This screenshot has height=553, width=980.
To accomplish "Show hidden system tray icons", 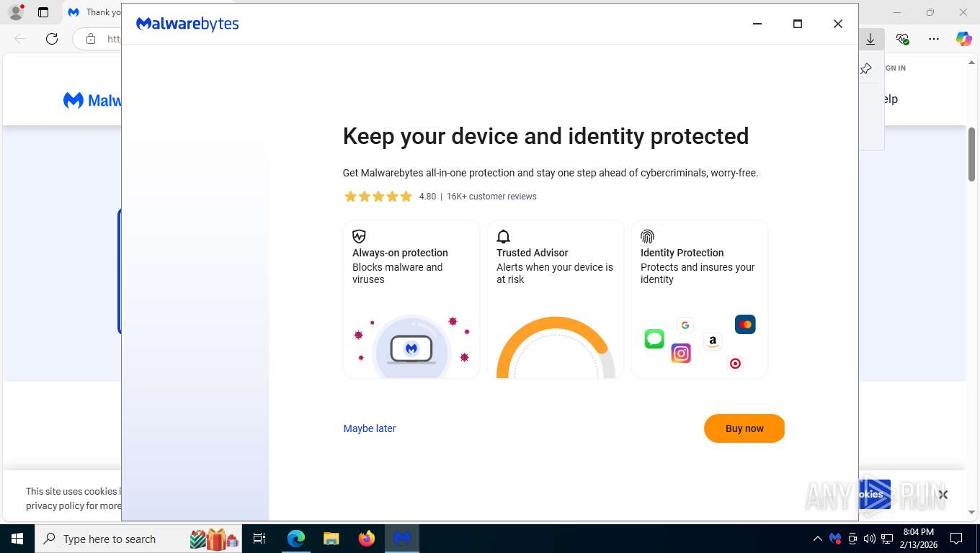I will (817, 539).
